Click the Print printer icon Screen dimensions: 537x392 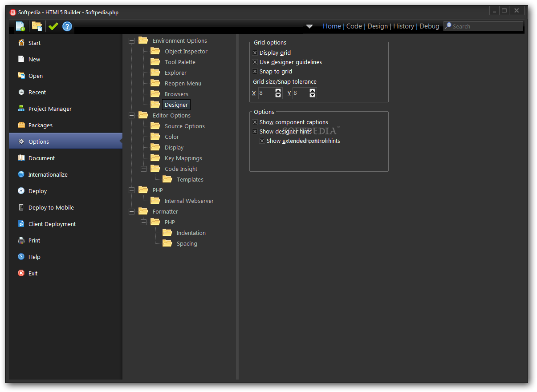[21, 240]
